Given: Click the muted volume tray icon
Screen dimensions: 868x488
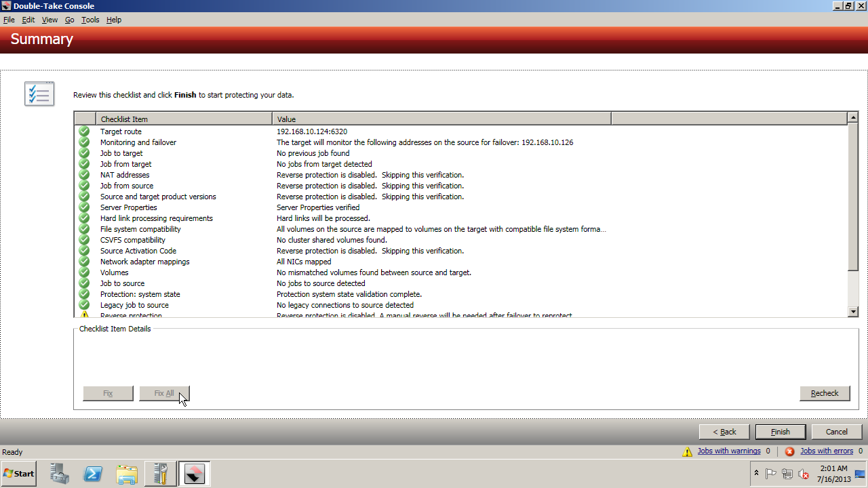Looking at the screenshot, I should 803,474.
